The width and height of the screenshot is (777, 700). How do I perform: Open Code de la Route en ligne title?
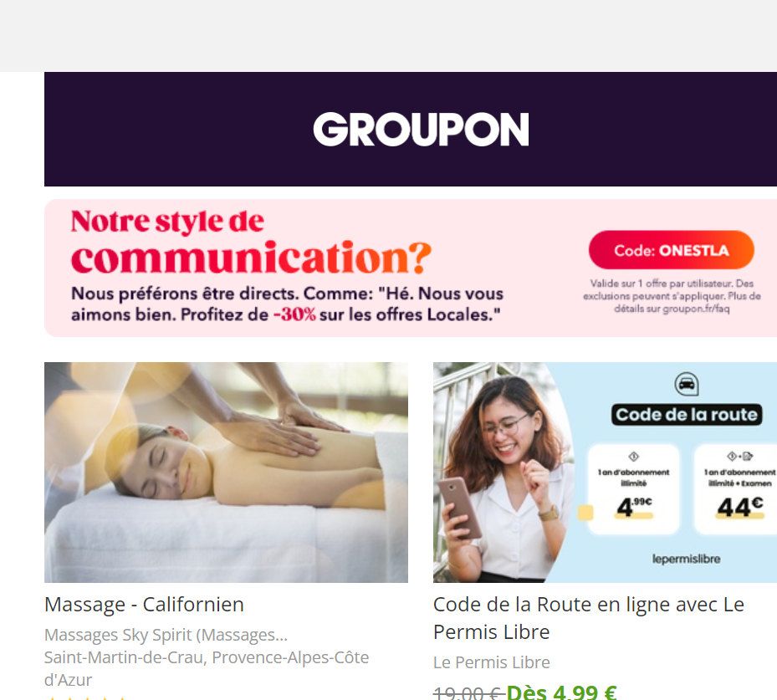point(589,618)
